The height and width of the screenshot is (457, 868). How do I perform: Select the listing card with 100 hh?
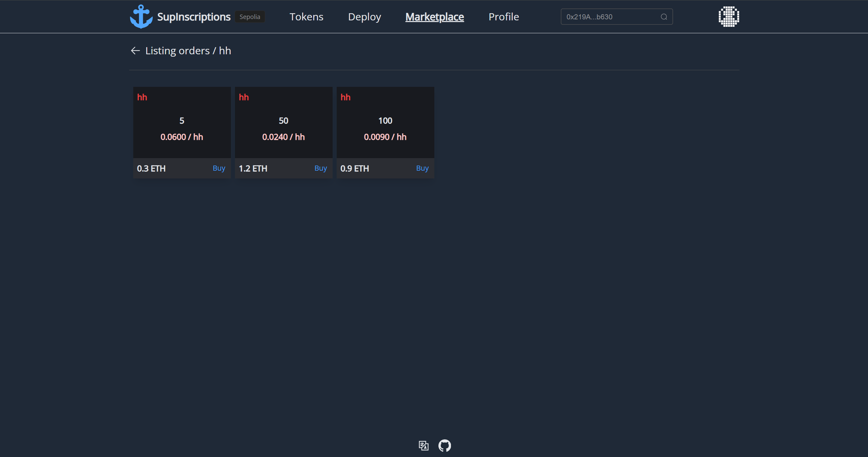(x=385, y=122)
